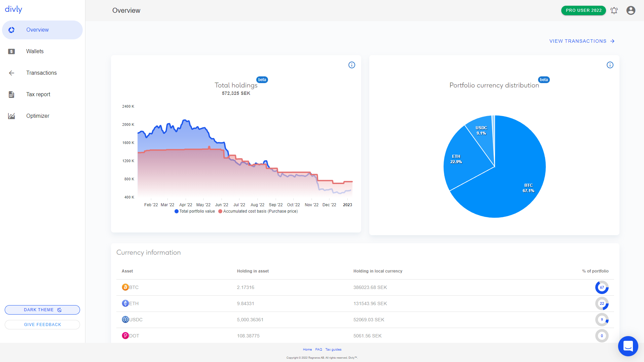This screenshot has width=644, height=362.
Task: Select the 386023.68 SEK value
Action: click(x=370, y=287)
